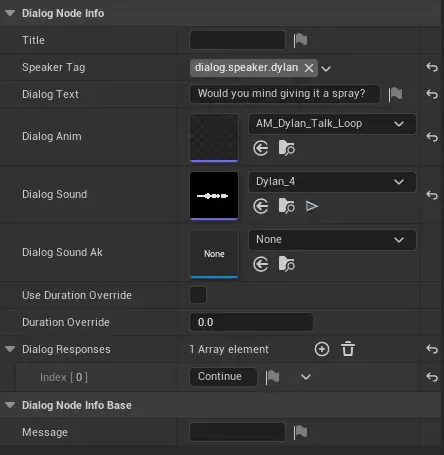Viewport: 444px width, 455px height.
Task: Open the Dialog Sound Ak None dropdown
Action: (x=332, y=240)
